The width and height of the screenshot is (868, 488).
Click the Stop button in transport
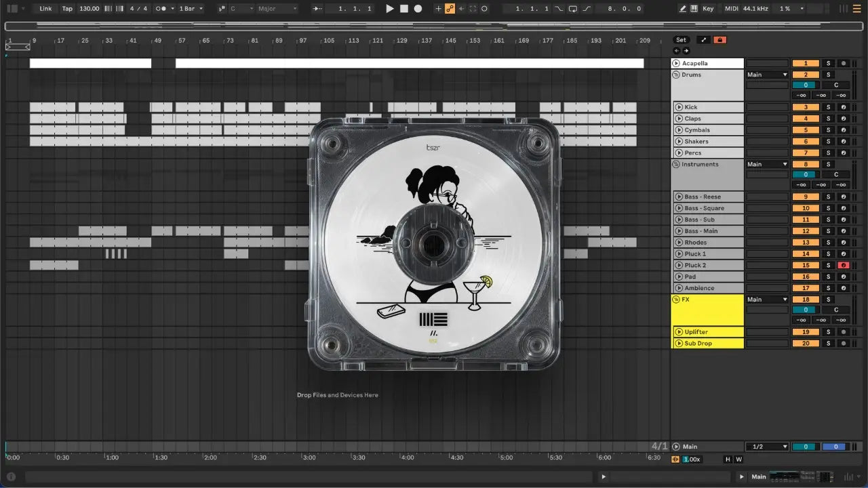click(403, 9)
